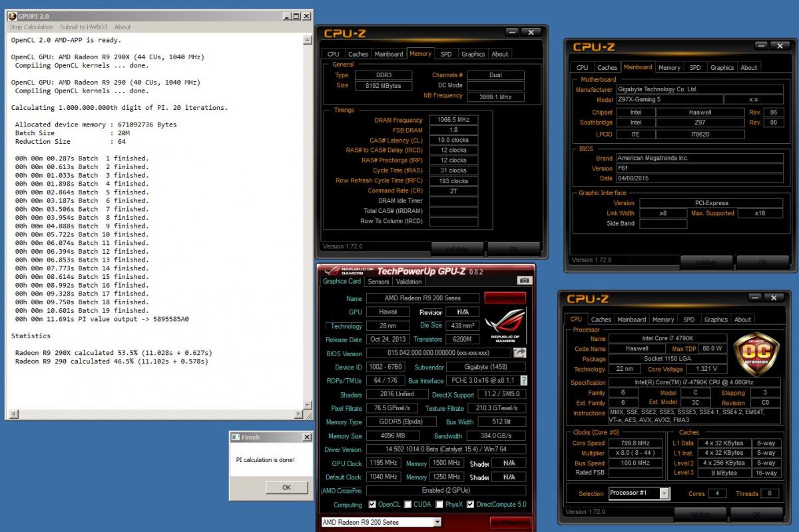Click the 'Batch 10 finished.' log line
This screenshot has width=799, height=532.
point(81,234)
